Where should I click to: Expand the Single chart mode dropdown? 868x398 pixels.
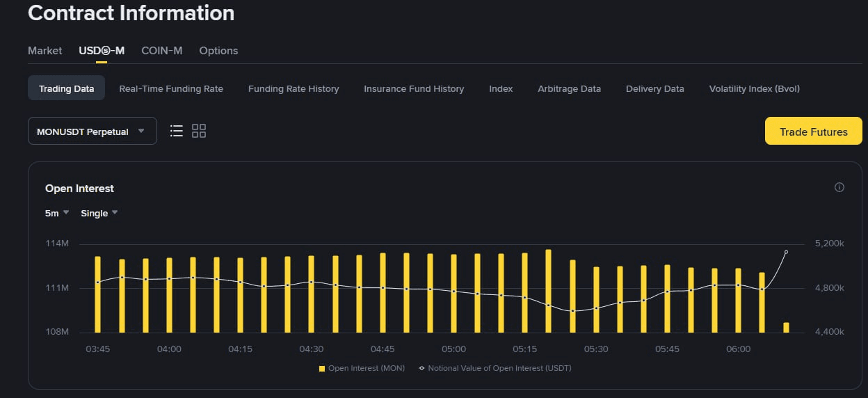[99, 213]
